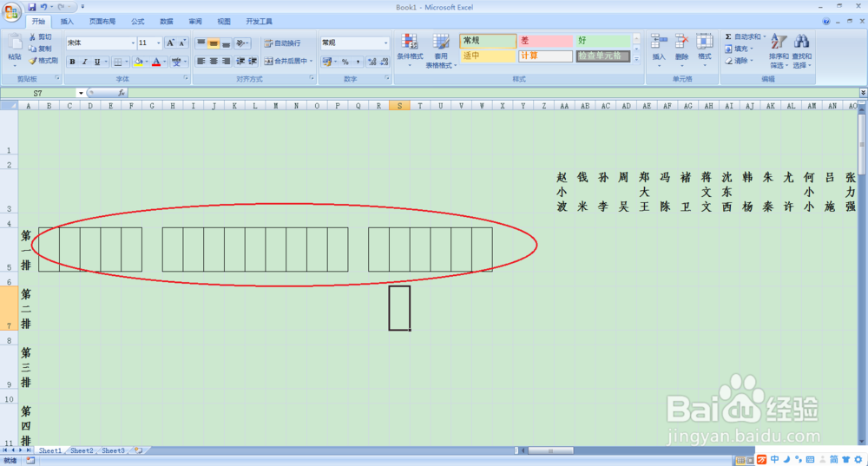The height and width of the screenshot is (466, 868).
Task: Click the Cut (剪切) scissors icon
Action: tap(32, 36)
